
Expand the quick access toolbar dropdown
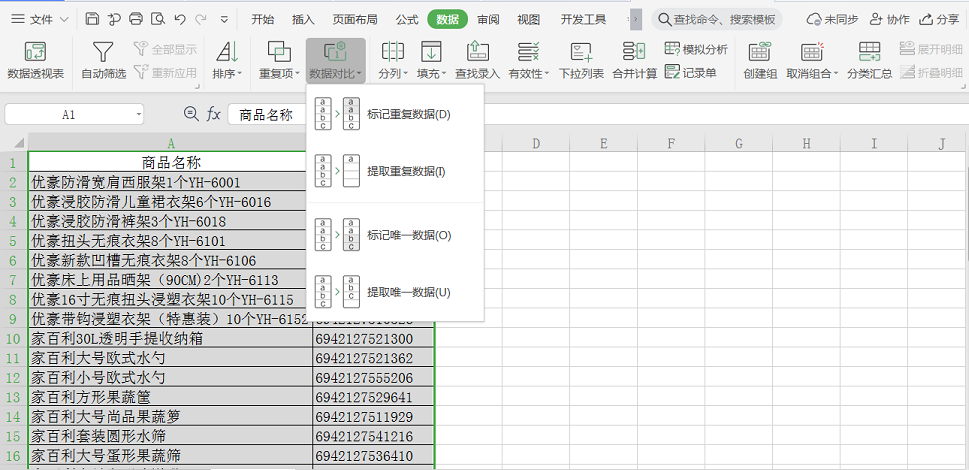[224, 19]
